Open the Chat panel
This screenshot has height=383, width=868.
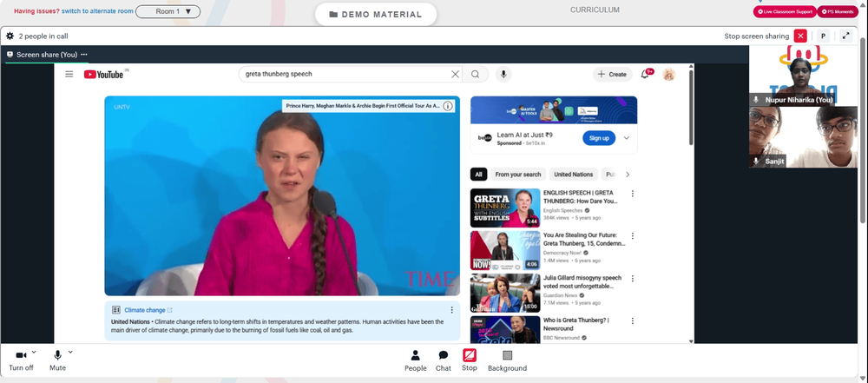coord(443,360)
